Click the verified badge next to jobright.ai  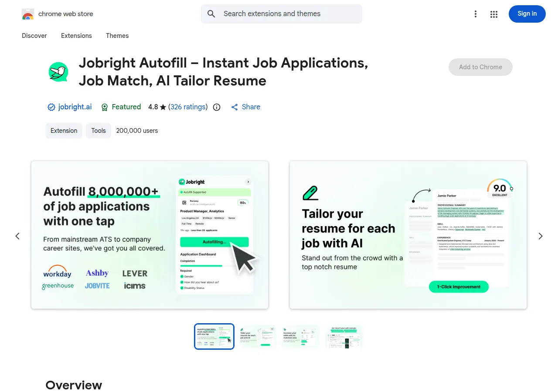(51, 107)
